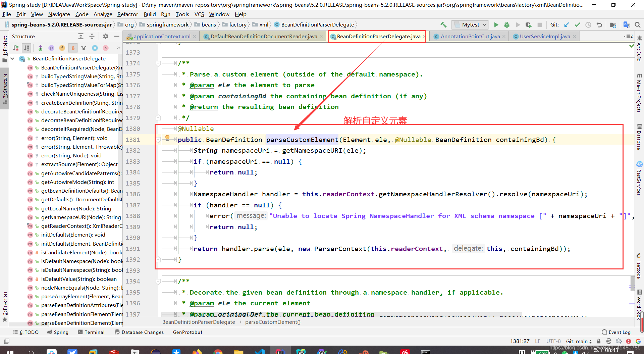Build project with the hammer icon

coord(443,24)
